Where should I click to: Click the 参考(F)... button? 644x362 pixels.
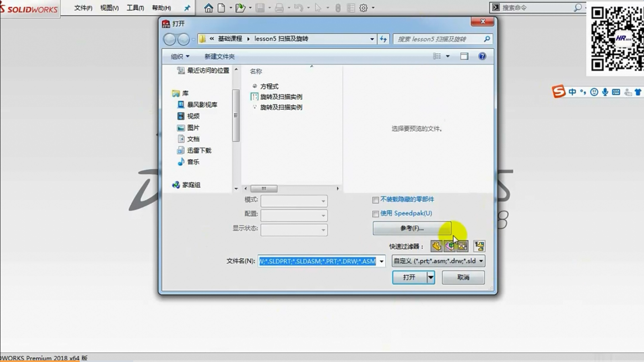click(412, 228)
